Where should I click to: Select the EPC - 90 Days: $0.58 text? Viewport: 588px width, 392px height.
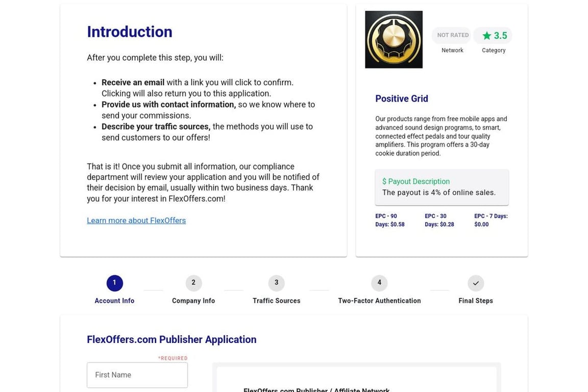(x=390, y=220)
